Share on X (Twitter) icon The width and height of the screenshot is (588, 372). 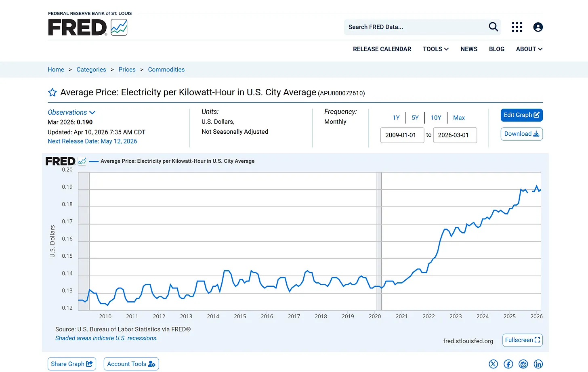pos(493,364)
